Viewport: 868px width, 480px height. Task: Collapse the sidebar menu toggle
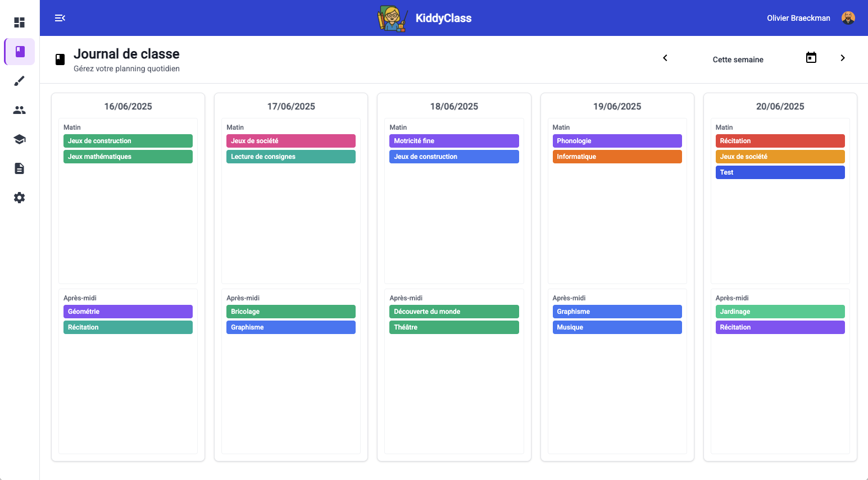[60, 18]
